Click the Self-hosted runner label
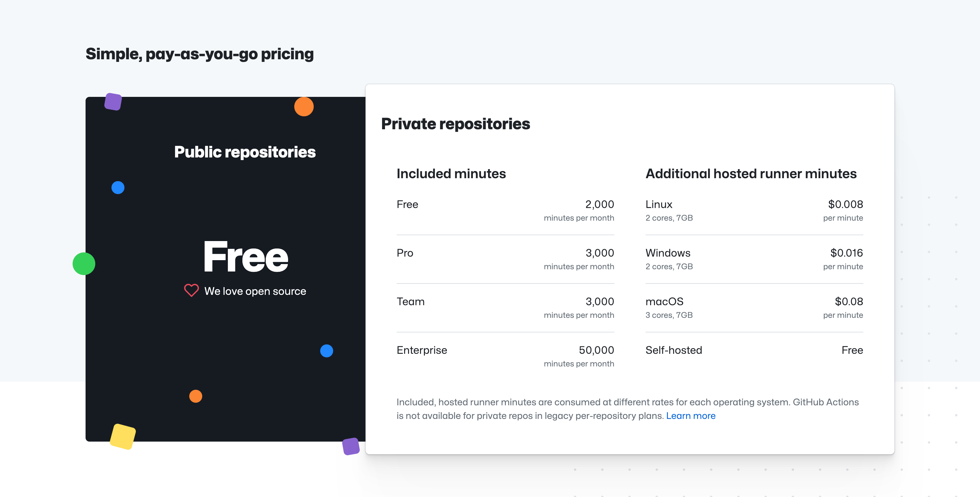Screen dimensions: 980x497 tap(673, 350)
